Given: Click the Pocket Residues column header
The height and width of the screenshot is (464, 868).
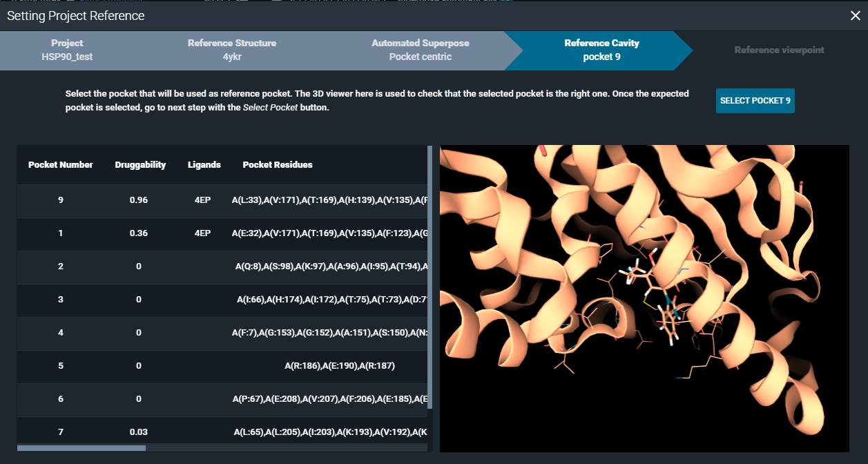Looking at the screenshot, I should point(278,164).
